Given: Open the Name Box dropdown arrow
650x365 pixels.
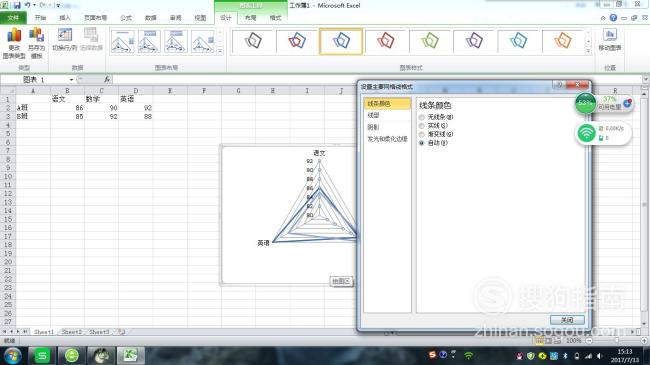Looking at the screenshot, I should (71, 80).
